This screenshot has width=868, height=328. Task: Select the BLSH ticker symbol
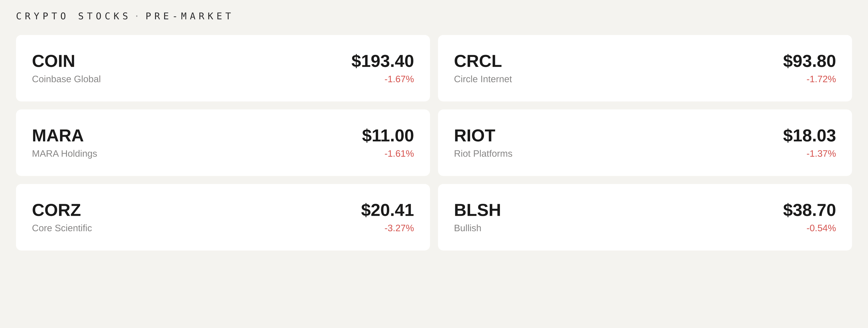[477, 210]
